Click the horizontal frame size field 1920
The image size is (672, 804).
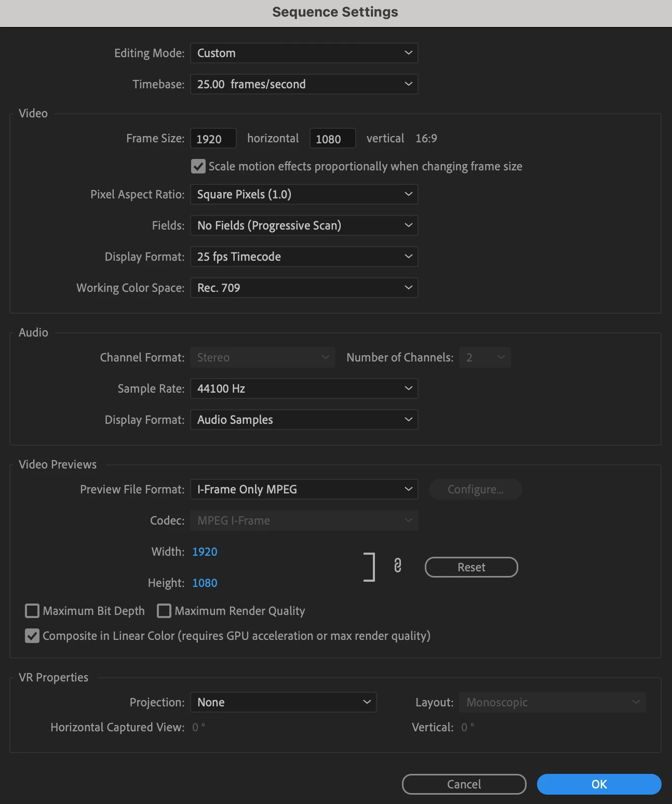213,139
